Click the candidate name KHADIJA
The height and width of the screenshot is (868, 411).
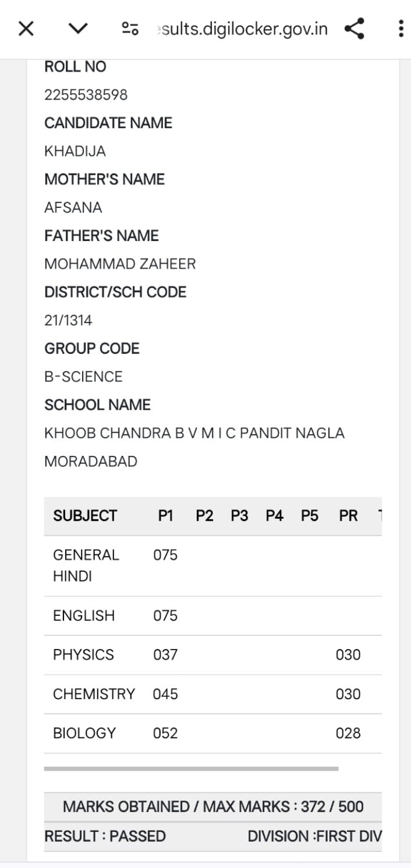(x=75, y=151)
